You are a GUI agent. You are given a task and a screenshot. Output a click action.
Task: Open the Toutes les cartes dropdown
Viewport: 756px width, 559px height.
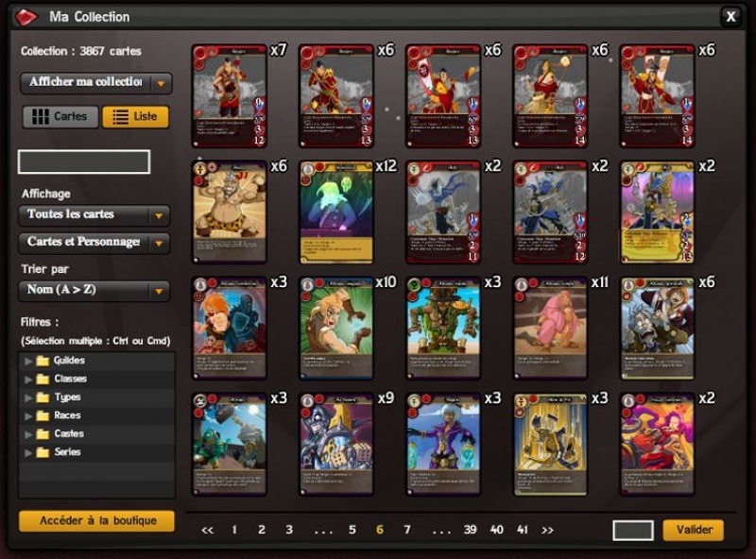(94, 215)
